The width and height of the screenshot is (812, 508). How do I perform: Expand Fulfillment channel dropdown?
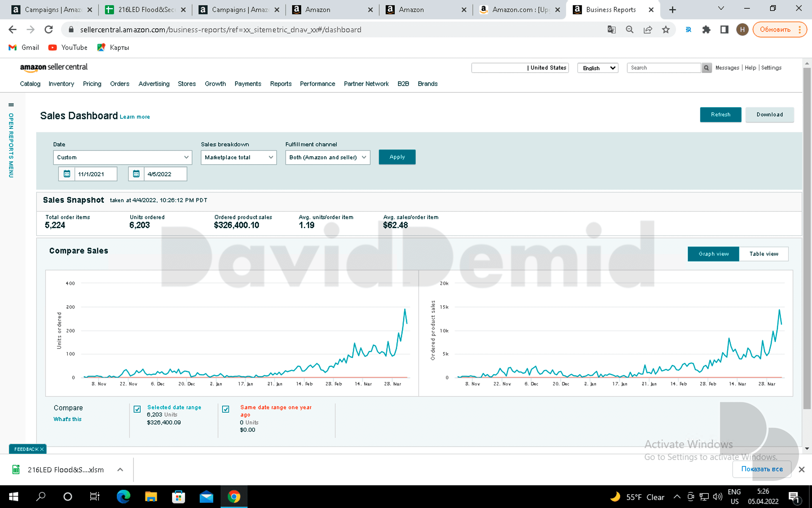[328, 157]
